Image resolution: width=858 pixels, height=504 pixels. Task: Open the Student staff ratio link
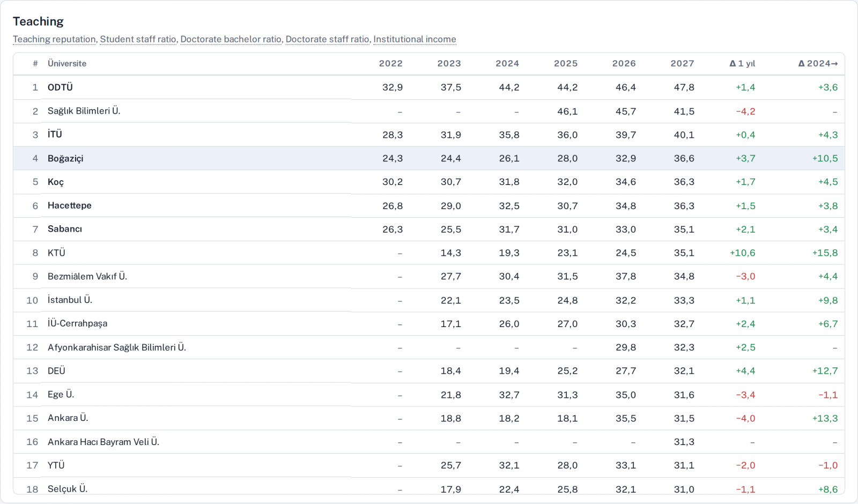tap(138, 39)
